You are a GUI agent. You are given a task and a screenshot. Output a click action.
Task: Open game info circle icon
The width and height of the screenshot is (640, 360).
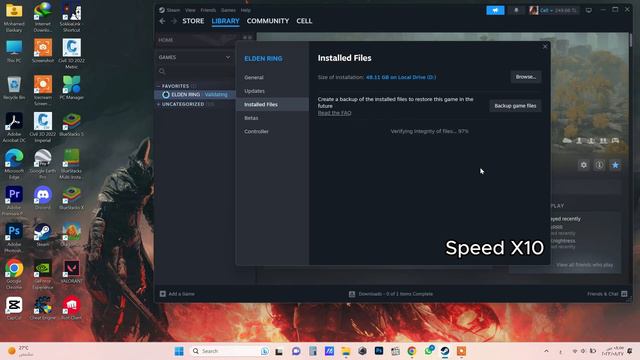599,165
